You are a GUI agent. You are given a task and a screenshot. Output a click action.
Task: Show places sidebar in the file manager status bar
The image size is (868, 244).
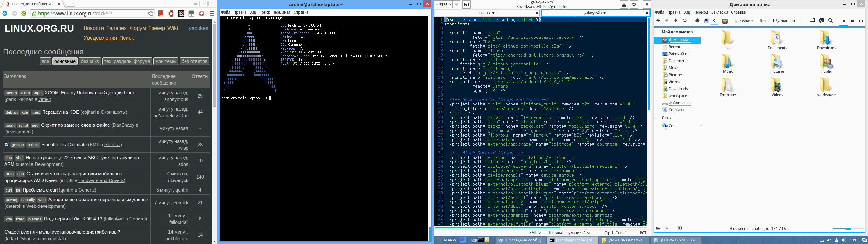(658, 228)
